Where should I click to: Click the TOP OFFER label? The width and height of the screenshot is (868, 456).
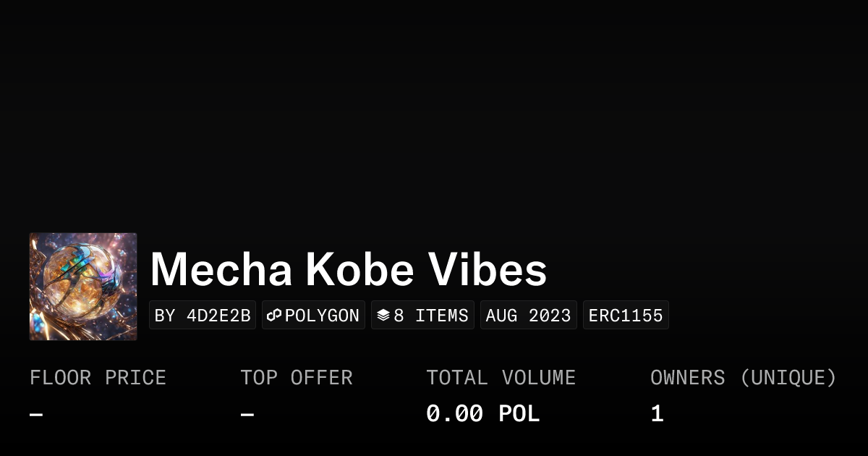(x=296, y=378)
